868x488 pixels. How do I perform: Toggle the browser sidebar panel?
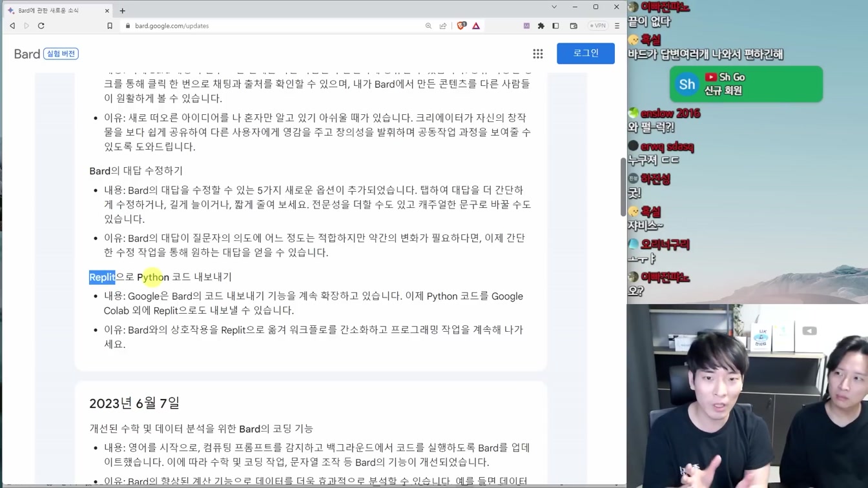pyautogui.click(x=555, y=26)
